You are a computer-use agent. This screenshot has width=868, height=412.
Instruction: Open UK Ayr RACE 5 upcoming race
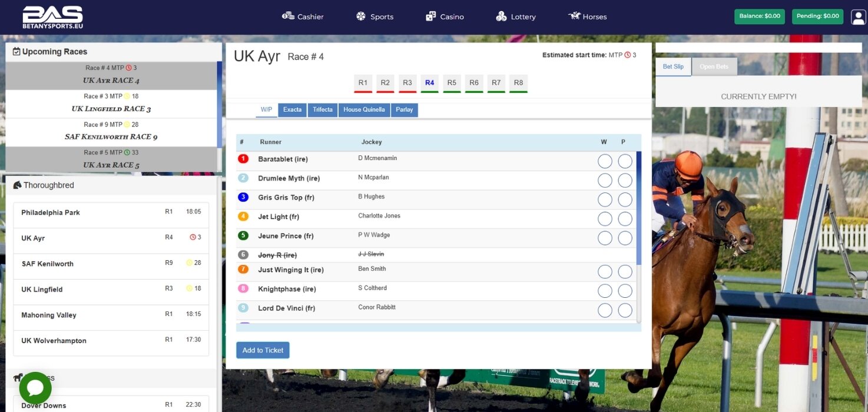tap(111, 160)
